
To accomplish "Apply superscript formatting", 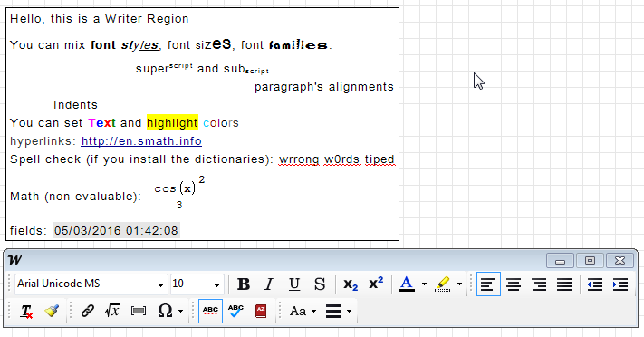I will [x=376, y=284].
